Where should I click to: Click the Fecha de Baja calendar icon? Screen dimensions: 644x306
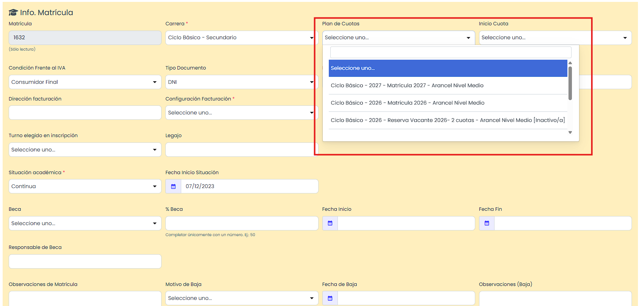(330, 298)
